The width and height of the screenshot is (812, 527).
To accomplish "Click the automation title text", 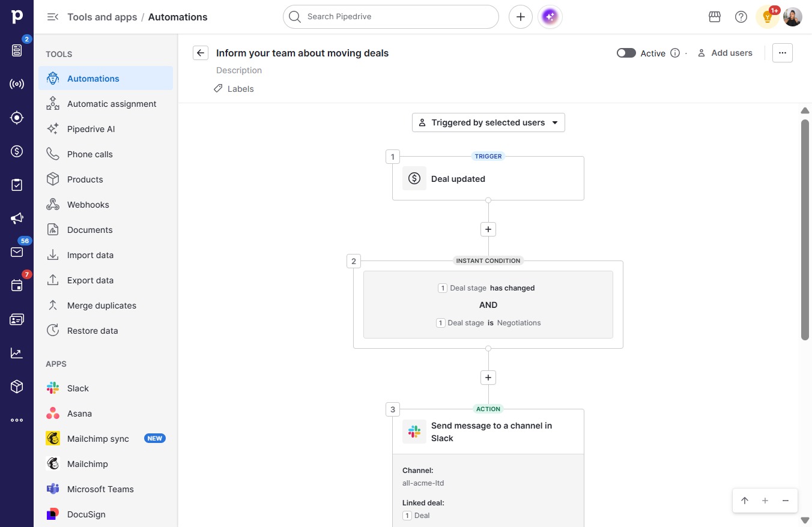I will pyautogui.click(x=303, y=53).
